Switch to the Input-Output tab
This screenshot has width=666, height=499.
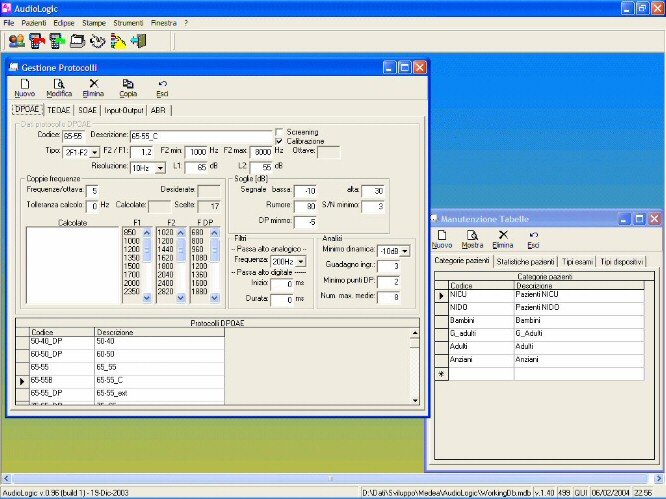coord(124,110)
